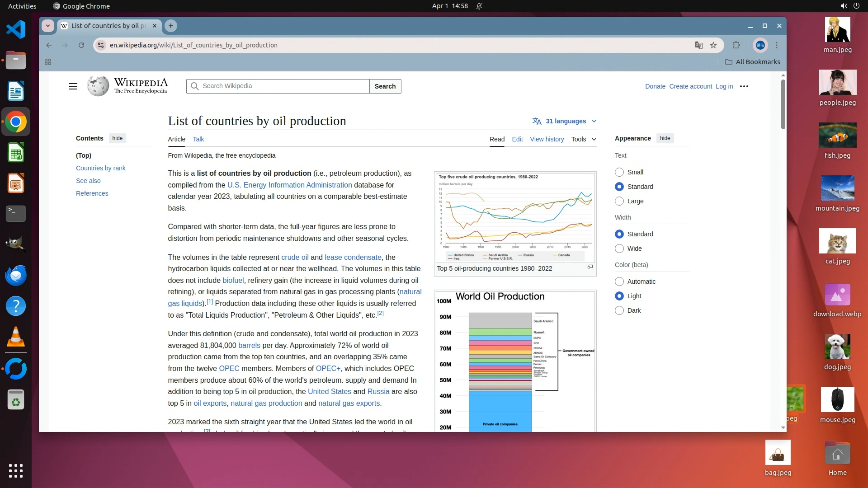This screenshot has width=868, height=488.
Task: Open Chrome three-dot menu
Action: [777, 45]
